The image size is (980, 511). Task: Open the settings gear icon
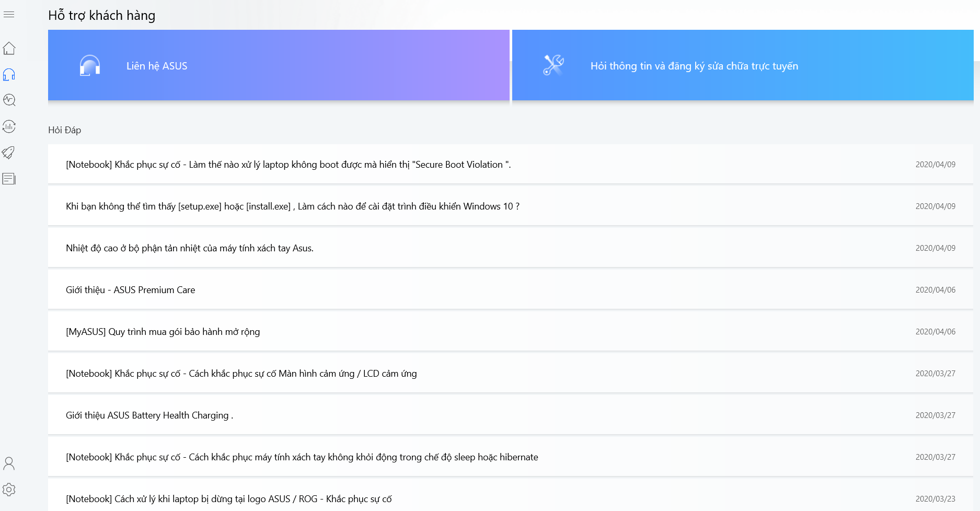coord(9,490)
